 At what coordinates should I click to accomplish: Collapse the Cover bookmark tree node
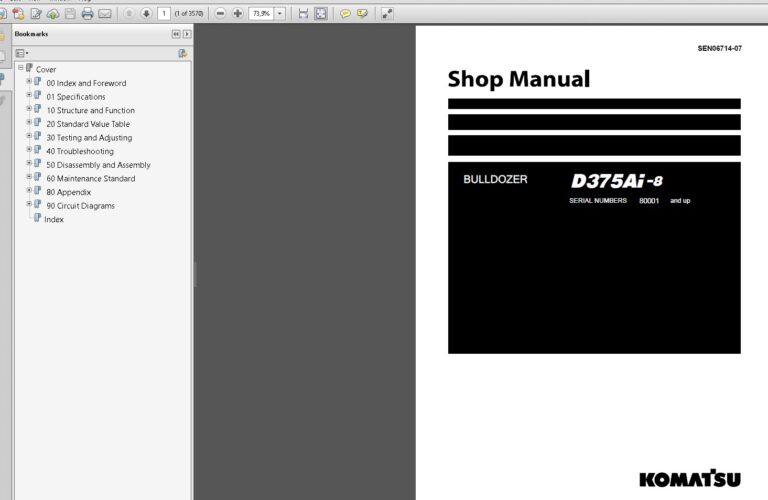coord(21,68)
